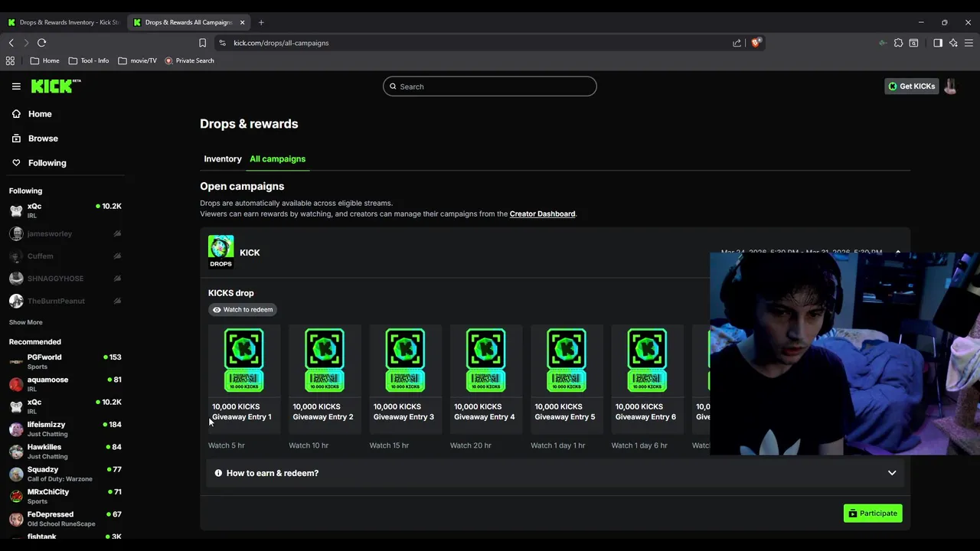Click the browser address bar URL
The image size is (980, 551).
281,43
